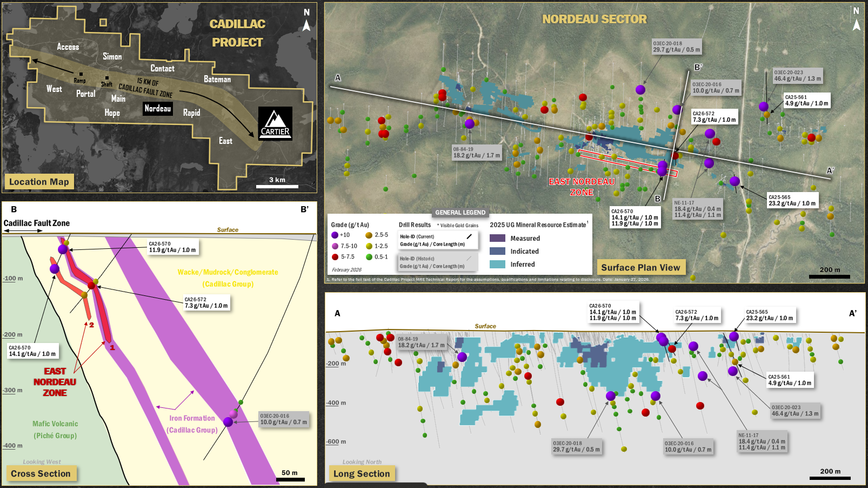Select the purple +10 grade dot in the legend
Screen dimensions: 868x488
(335, 235)
